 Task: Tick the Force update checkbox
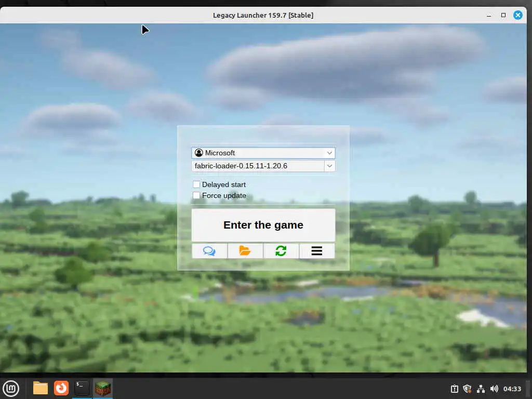tap(196, 195)
